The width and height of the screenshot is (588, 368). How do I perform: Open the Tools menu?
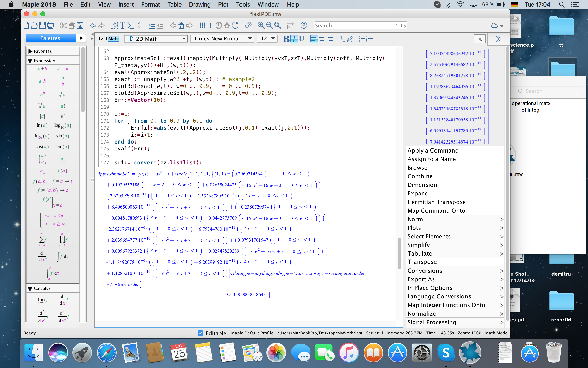point(243,4)
